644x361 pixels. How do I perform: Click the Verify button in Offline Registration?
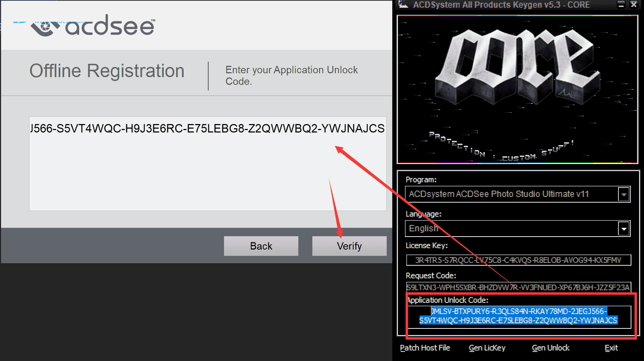tap(349, 246)
